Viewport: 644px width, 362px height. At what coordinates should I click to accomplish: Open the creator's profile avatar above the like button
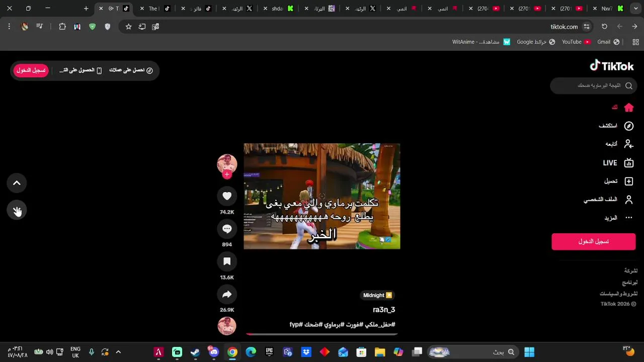click(x=227, y=164)
